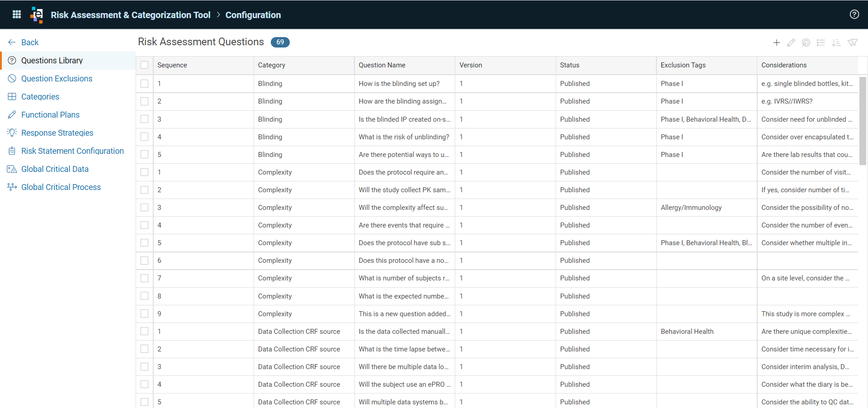Screen dimensions: 868x408
Task: Open the bulleted list view icon
Action: pos(821,43)
